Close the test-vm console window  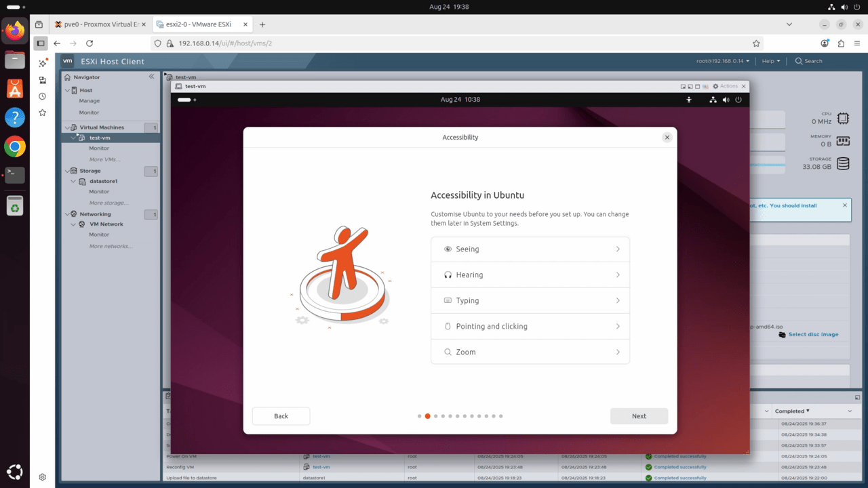[x=744, y=86]
